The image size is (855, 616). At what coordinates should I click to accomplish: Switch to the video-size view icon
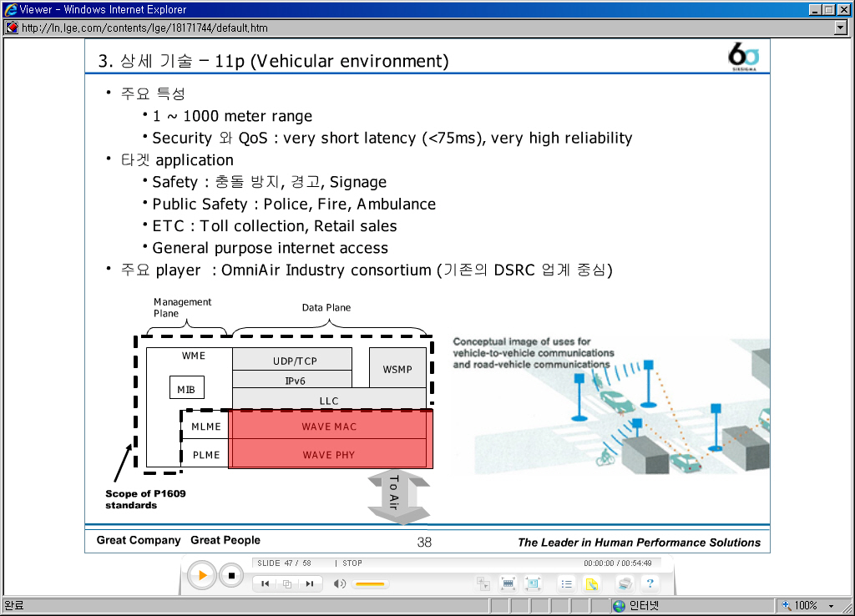point(508,583)
